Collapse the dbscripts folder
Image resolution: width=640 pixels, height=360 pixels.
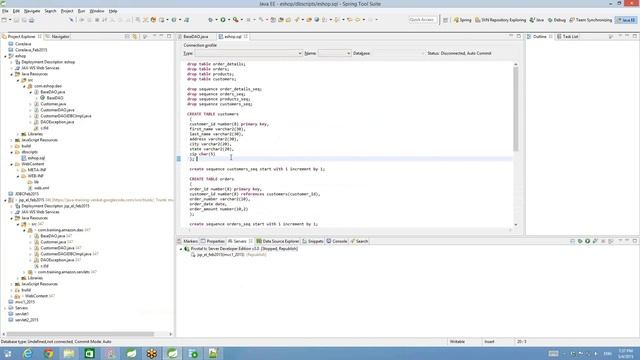pyautogui.click(x=11, y=152)
